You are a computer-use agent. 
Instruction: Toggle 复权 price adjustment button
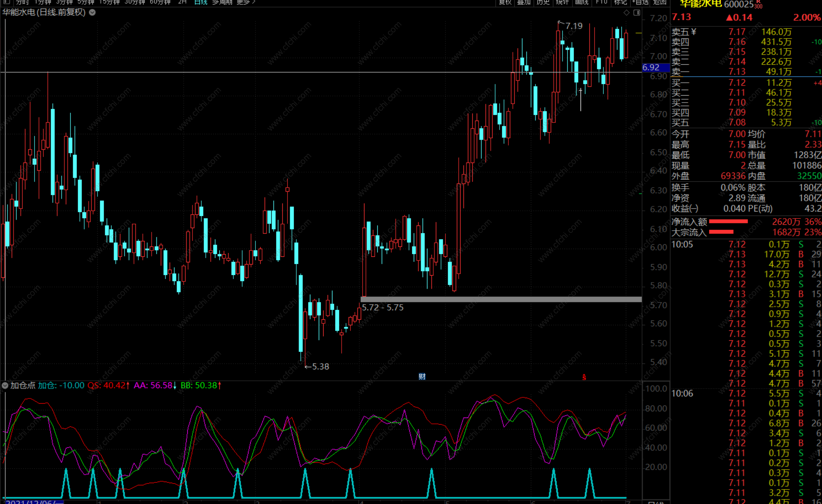[505, 2]
